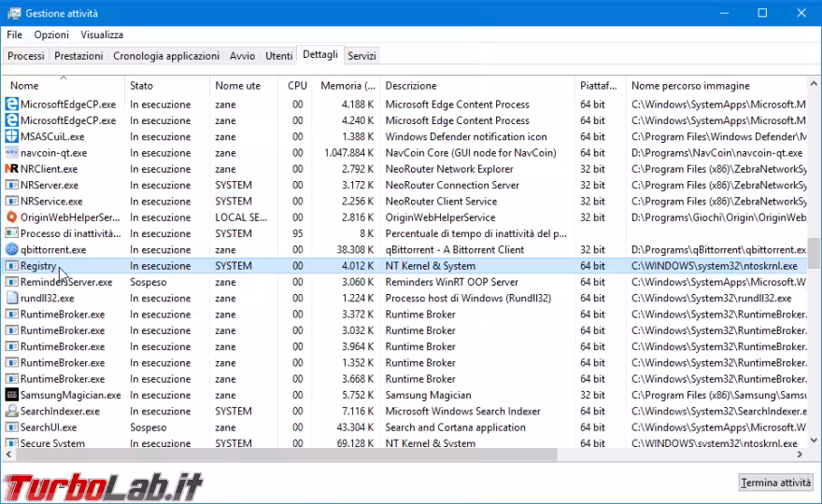This screenshot has width=822, height=504.
Task: Switch to the Servizi tab
Action: (361, 56)
